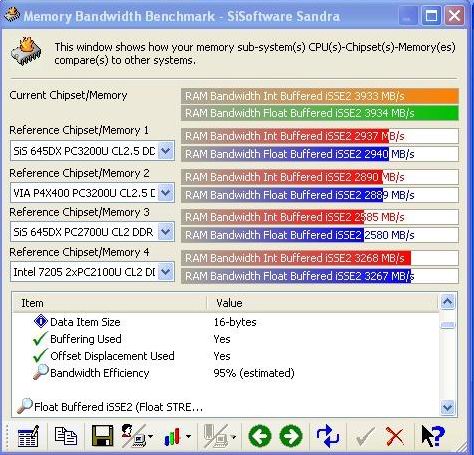Screen dimensions: 474x455
Task: Click the grey checkmark OK icon
Action: (365, 436)
